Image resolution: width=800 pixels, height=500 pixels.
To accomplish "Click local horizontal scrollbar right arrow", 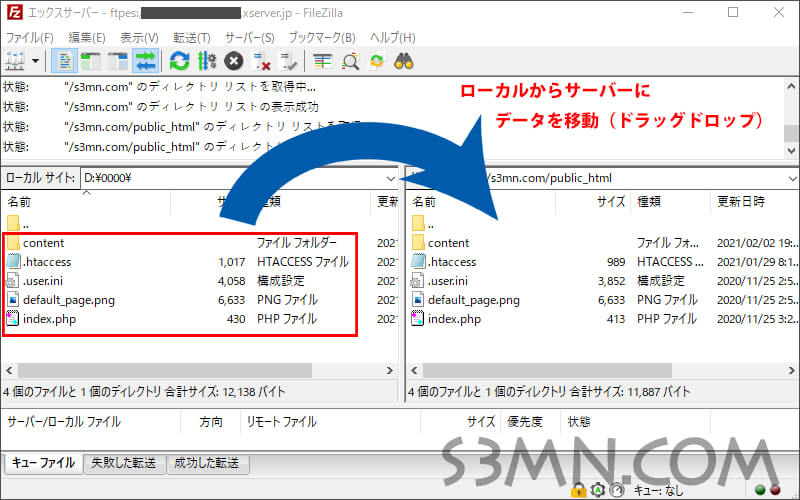I will tap(390, 370).
